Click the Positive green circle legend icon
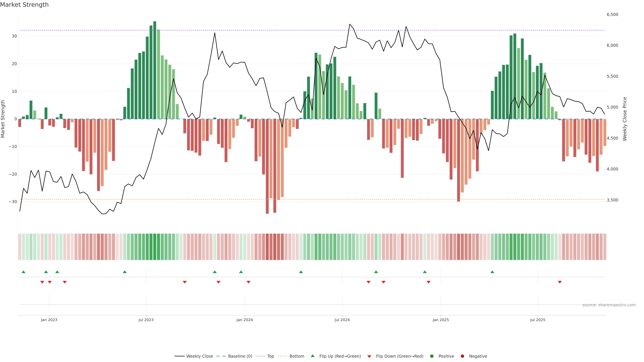Viewport: 644px width, 362px height. coord(432,356)
